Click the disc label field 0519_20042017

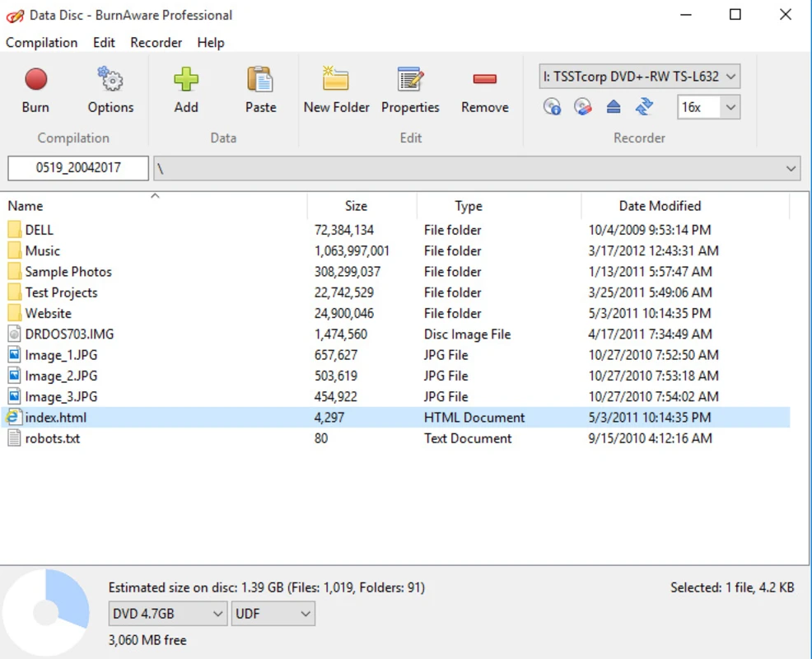(x=78, y=168)
